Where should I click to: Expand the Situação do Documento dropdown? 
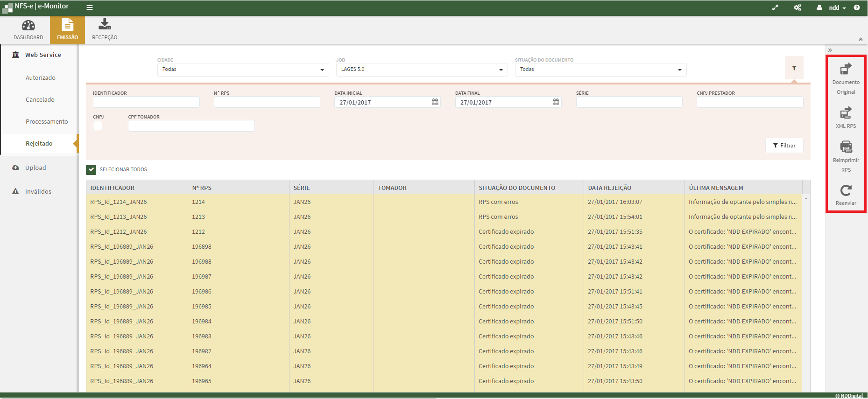(600, 70)
